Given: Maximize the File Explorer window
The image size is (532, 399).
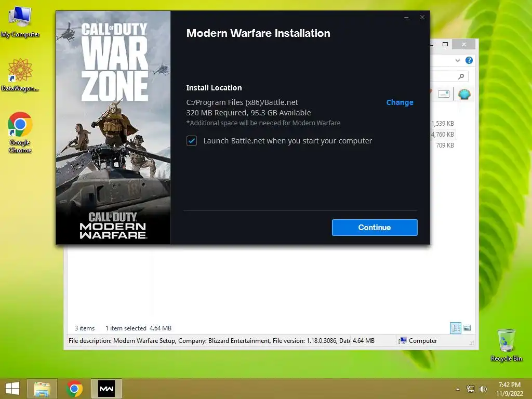Looking at the screenshot, I should (x=445, y=44).
